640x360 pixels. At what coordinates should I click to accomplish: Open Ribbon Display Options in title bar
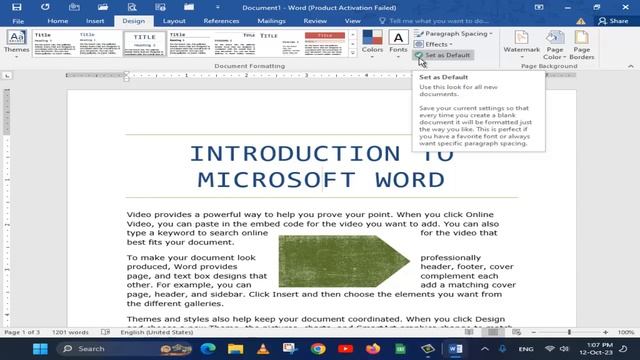[x=539, y=7]
